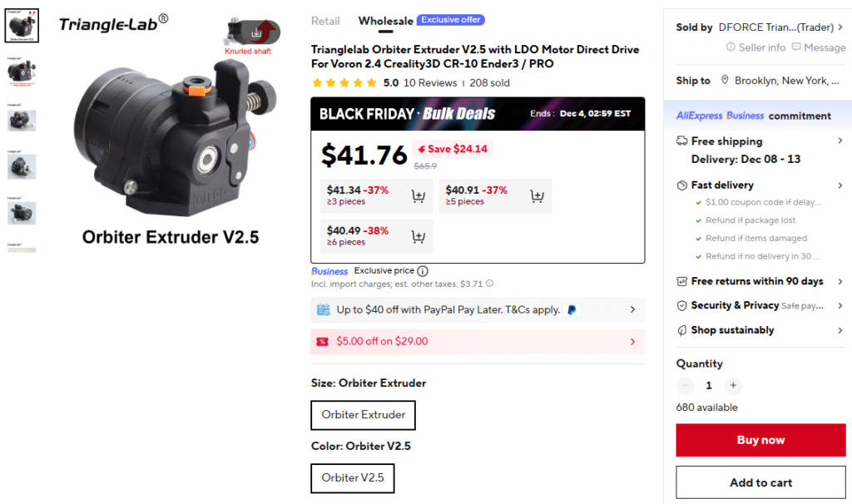Click the Seller info icon
Screen dimensions: 852x504
point(732,47)
